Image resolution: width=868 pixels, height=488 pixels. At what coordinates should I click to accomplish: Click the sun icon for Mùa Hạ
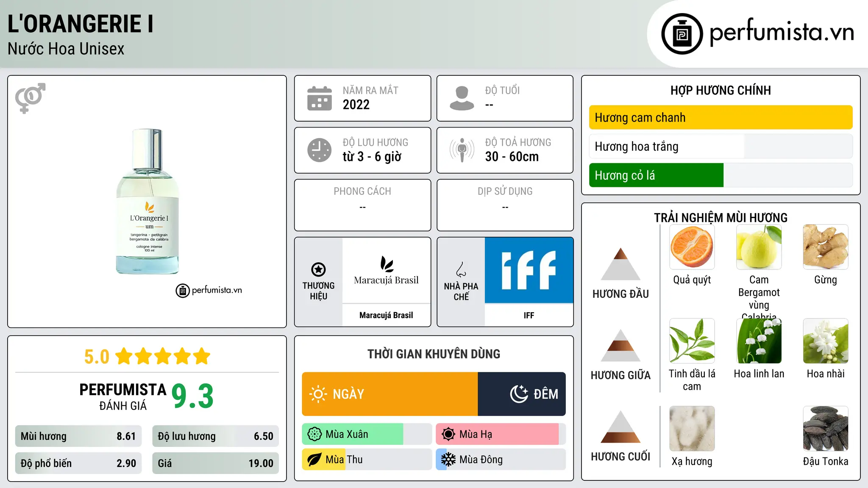[x=448, y=434]
